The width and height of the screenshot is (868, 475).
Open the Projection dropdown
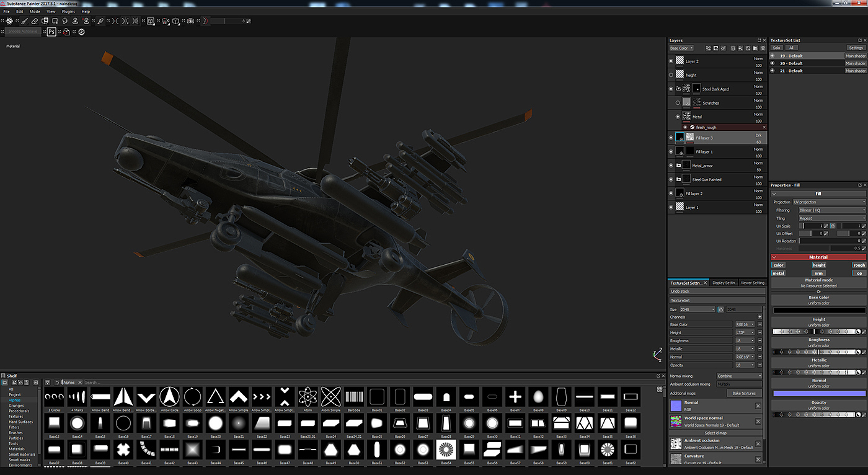tap(829, 202)
